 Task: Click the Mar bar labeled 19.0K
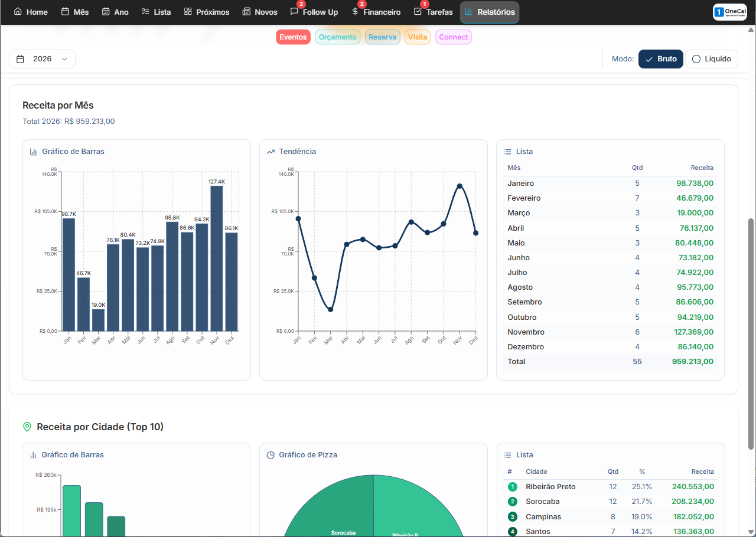98,320
